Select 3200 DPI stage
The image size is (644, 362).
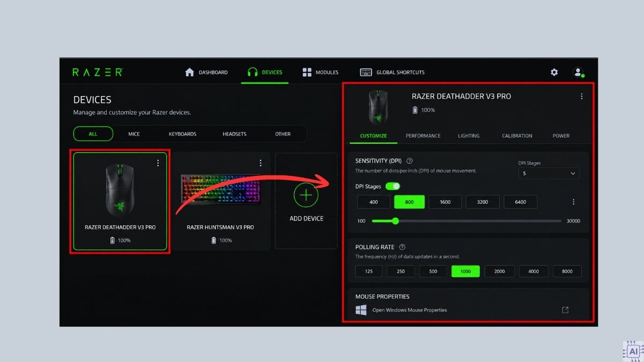[x=482, y=202]
